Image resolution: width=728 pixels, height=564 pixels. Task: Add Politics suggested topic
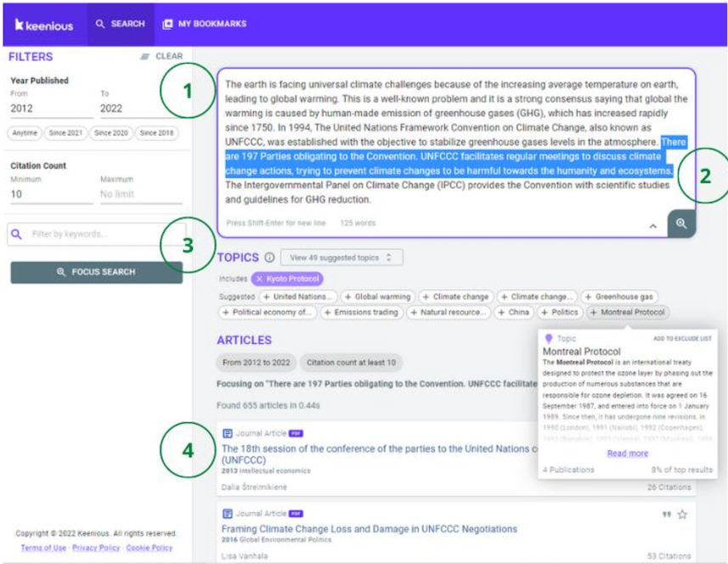(x=560, y=313)
